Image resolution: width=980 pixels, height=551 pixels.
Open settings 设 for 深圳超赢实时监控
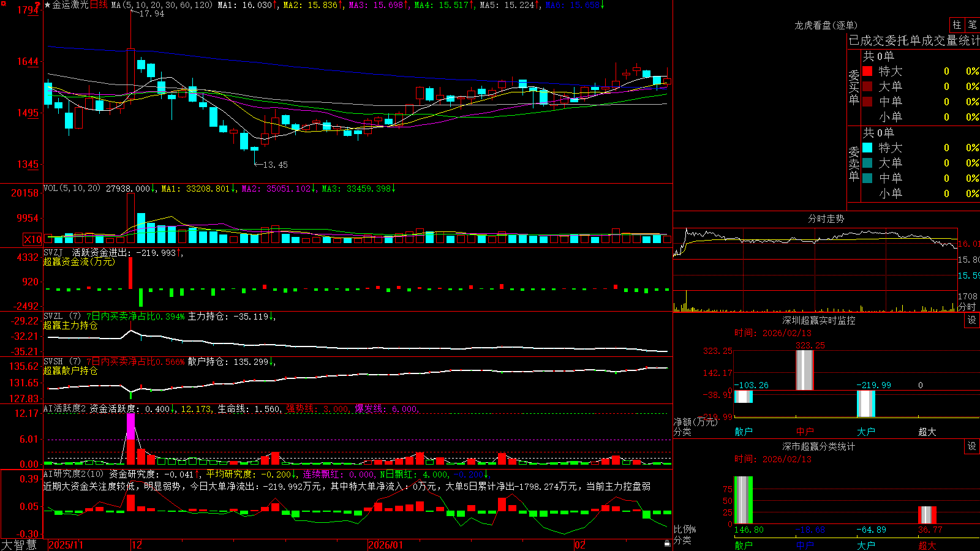coord(972,320)
